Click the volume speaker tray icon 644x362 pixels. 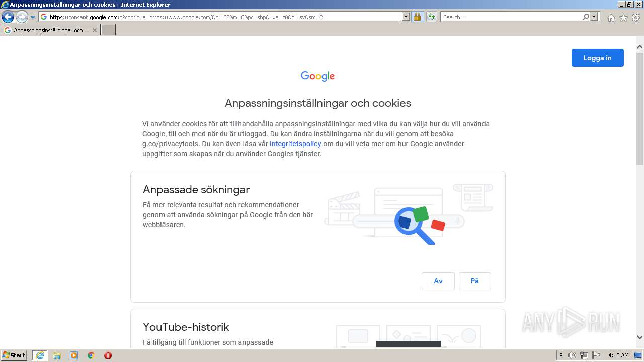[x=572, y=355]
